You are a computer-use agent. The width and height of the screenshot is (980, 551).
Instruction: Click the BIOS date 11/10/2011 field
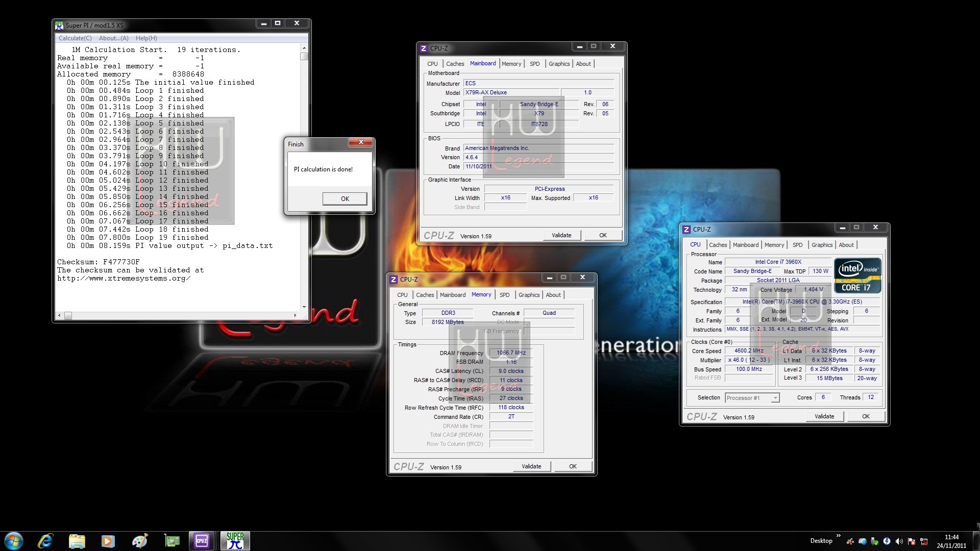click(538, 167)
